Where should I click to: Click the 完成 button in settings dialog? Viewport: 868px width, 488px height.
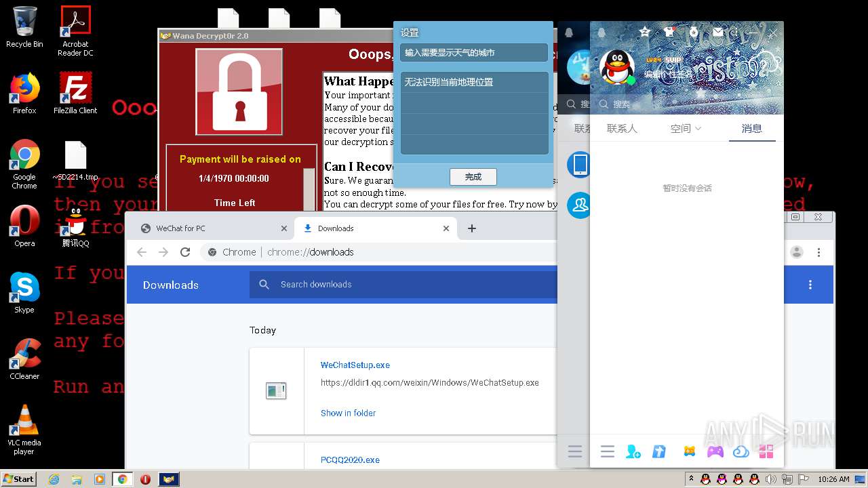point(473,177)
